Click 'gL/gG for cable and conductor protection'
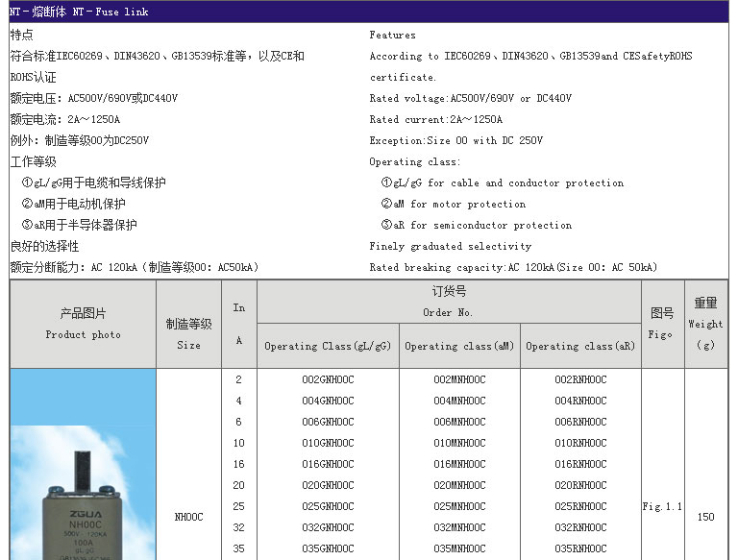Screen dimensions: 738x560 tap(503, 183)
